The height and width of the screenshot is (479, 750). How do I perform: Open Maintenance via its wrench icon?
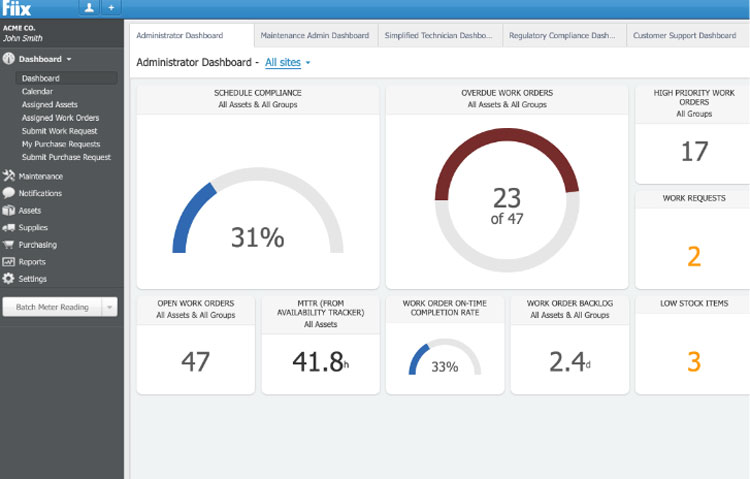click(x=9, y=176)
